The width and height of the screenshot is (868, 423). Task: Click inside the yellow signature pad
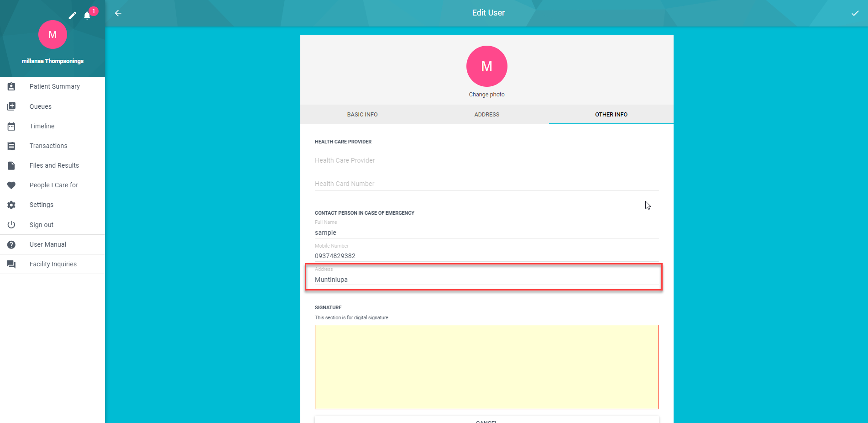(486, 367)
